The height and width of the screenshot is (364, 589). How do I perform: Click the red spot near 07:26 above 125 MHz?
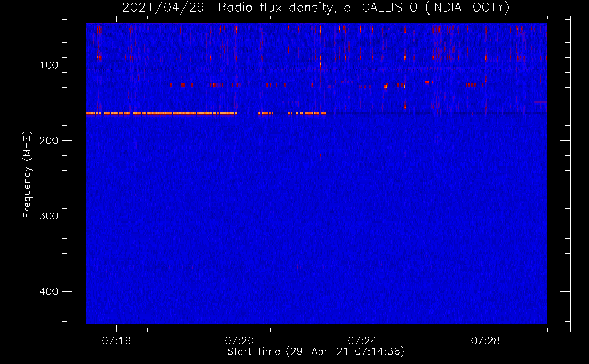click(x=427, y=83)
